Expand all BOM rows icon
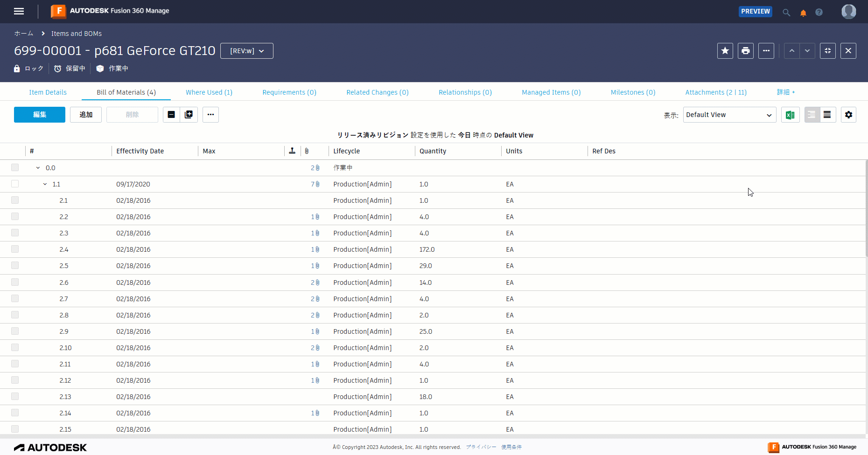Viewport: 868px width, 455px height. click(x=189, y=115)
